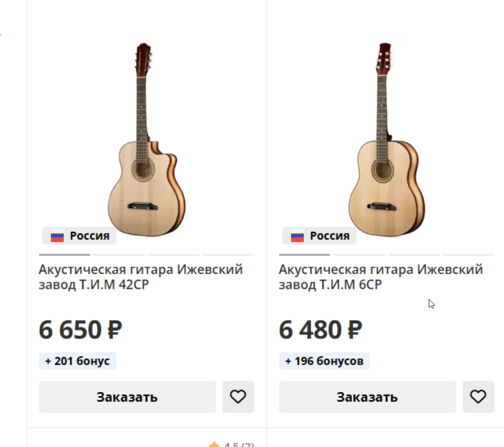Select third image indicator on 42CP card
This screenshot has width=504, height=447.
click(x=174, y=255)
